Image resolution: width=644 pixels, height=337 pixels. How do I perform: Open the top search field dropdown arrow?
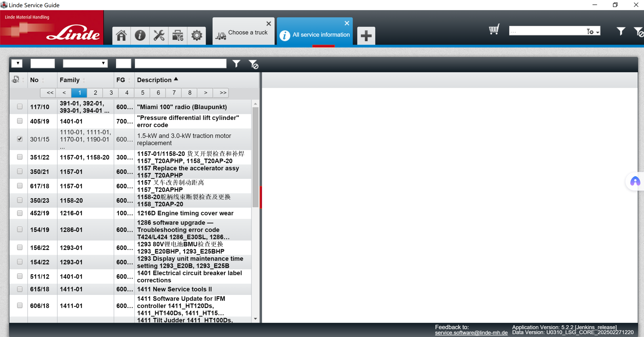[x=598, y=32]
